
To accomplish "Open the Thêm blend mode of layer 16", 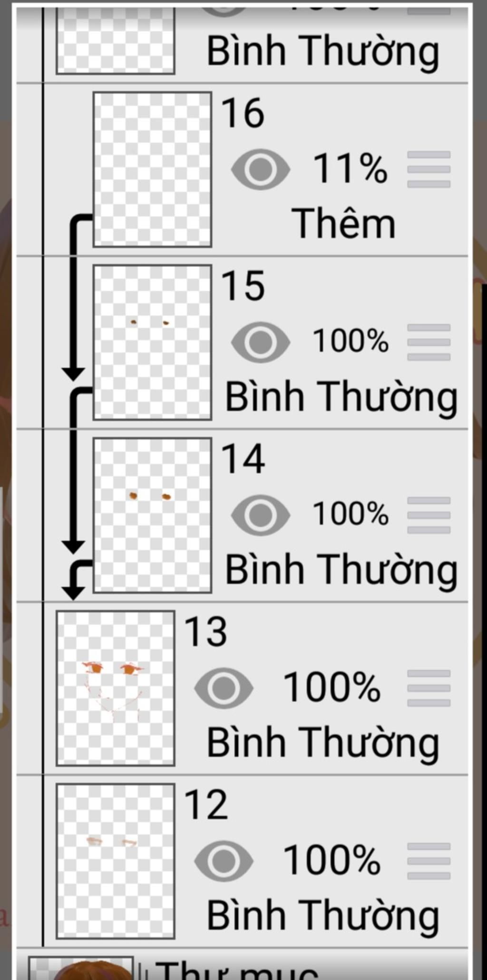I will click(343, 224).
